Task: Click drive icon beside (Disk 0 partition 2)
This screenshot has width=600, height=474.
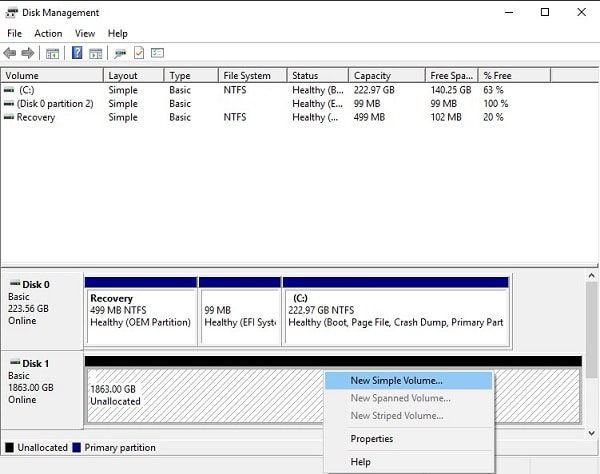Action: tap(9, 104)
